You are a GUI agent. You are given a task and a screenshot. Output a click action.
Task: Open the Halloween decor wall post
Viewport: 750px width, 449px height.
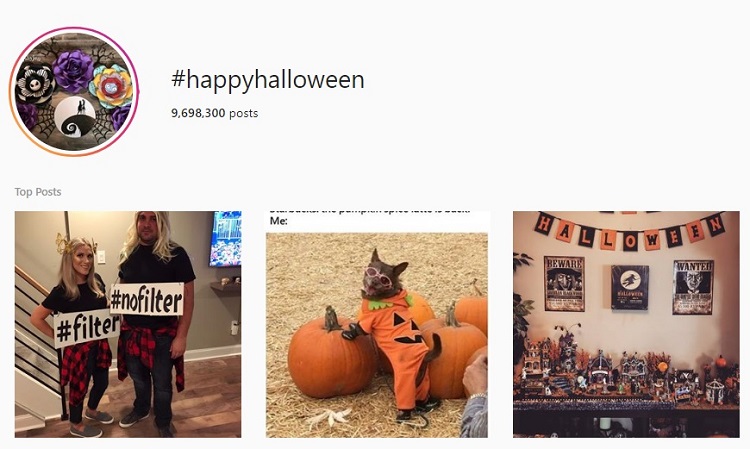[626, 324]
